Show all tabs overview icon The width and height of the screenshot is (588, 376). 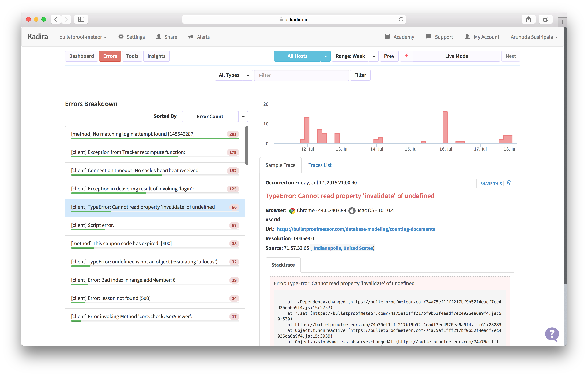[545, 19]
